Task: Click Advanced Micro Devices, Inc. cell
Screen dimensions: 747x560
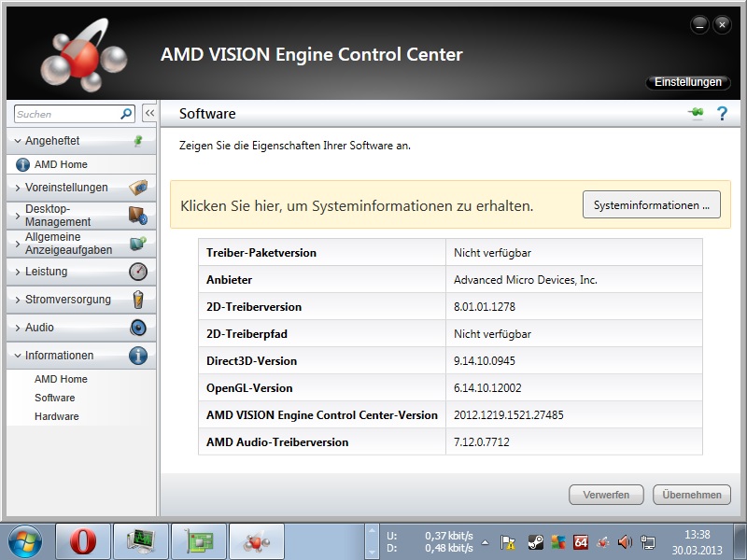Action: coord(573,279)
